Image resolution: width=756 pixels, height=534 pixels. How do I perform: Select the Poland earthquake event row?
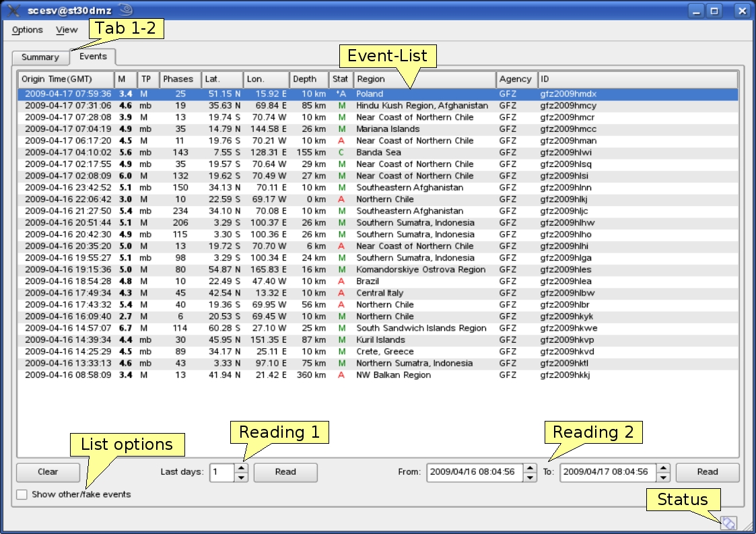coord(269,94)
